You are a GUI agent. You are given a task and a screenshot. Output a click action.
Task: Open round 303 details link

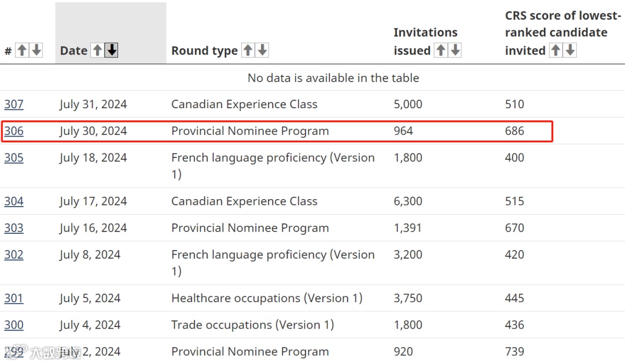tap(14, 228)
